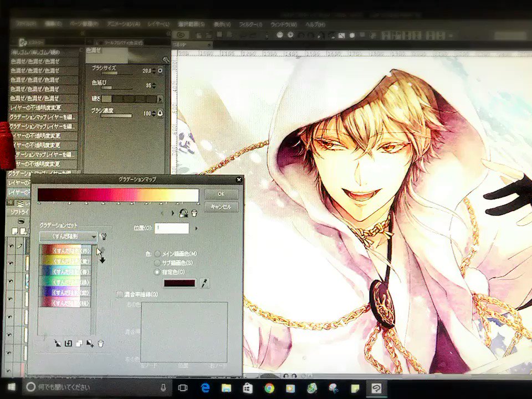
Task: Switch to the ツールプロパティ tab
Action: click(x=119, y=43)
